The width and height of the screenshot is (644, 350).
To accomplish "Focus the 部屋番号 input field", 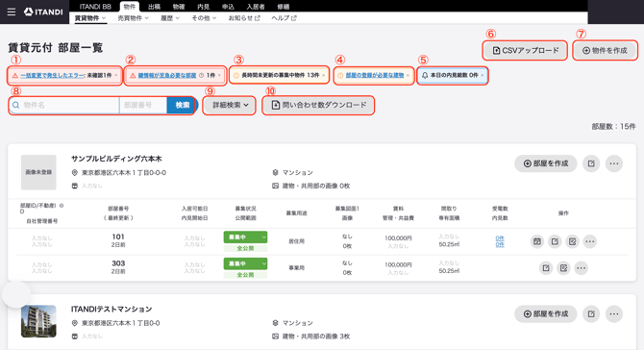I will [143, 105].
